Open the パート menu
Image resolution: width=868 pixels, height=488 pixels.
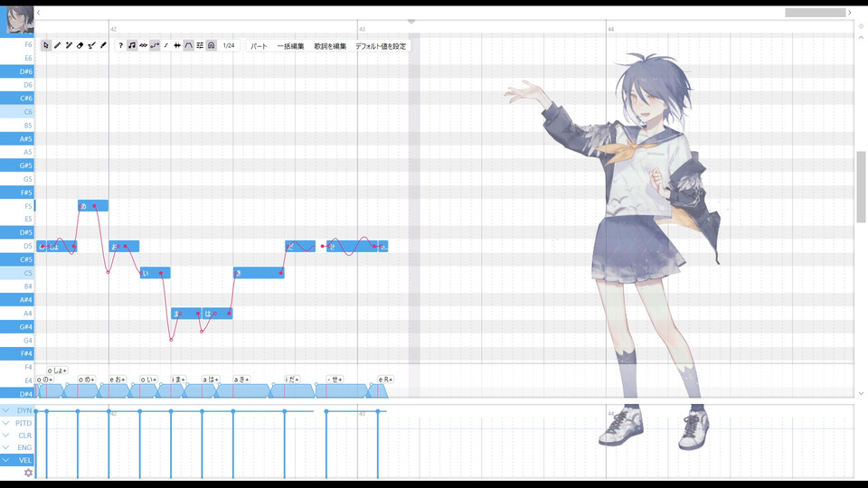[259, 46]
